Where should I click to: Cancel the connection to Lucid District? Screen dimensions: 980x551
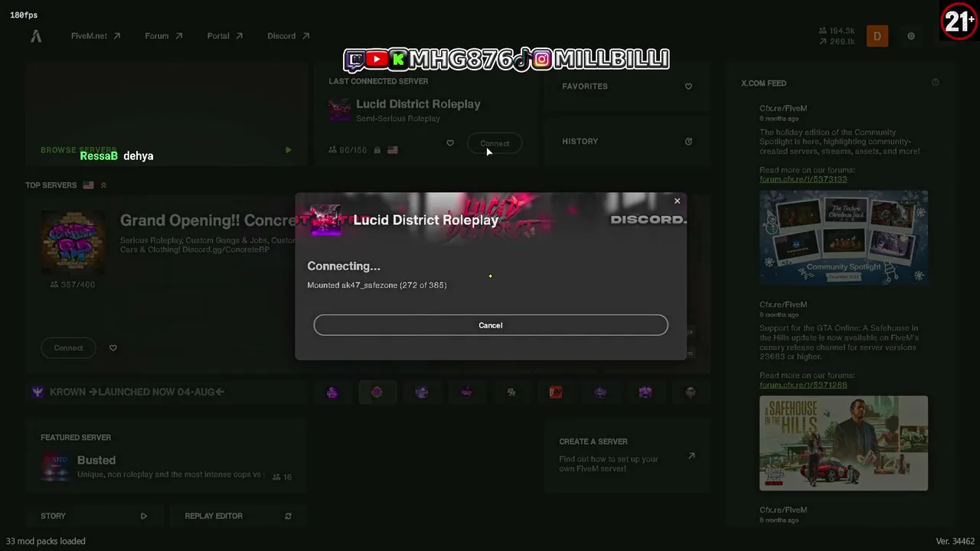(491, 325)
